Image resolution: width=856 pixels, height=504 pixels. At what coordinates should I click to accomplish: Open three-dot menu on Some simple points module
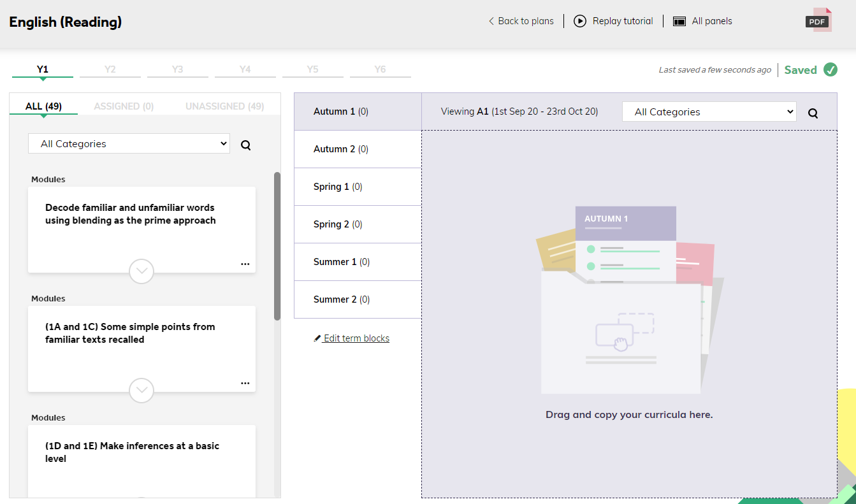245,383
